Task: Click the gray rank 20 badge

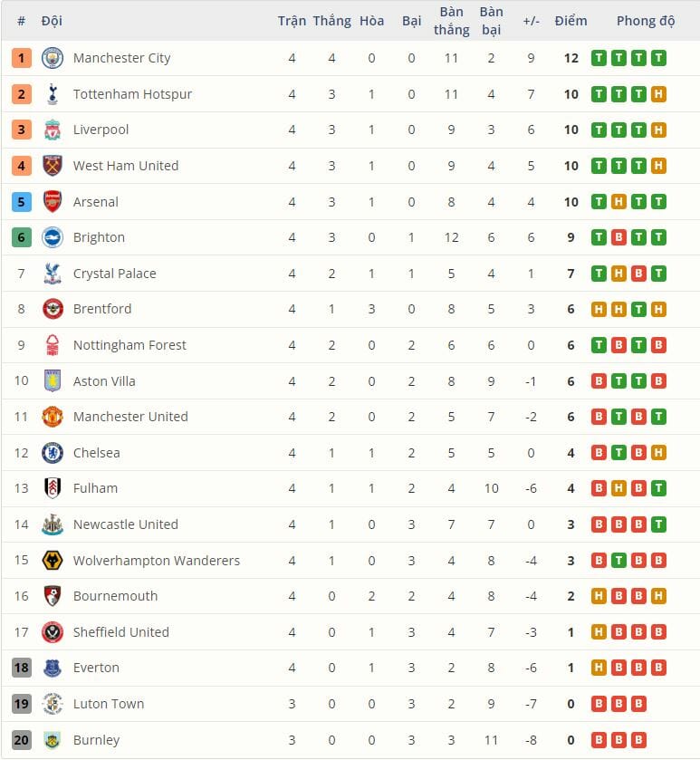Action: pyautogui.click(x=22, y=740)
